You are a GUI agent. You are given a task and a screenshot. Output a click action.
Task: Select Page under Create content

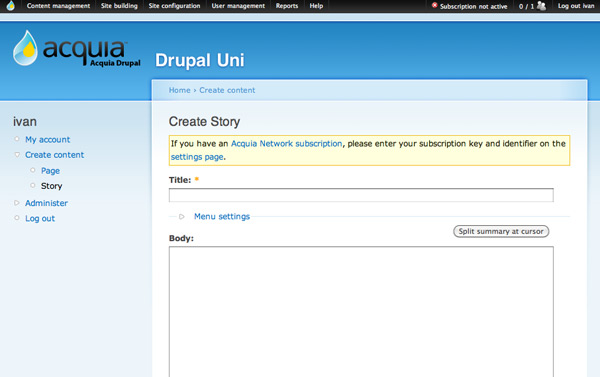[x=50, y=171]
